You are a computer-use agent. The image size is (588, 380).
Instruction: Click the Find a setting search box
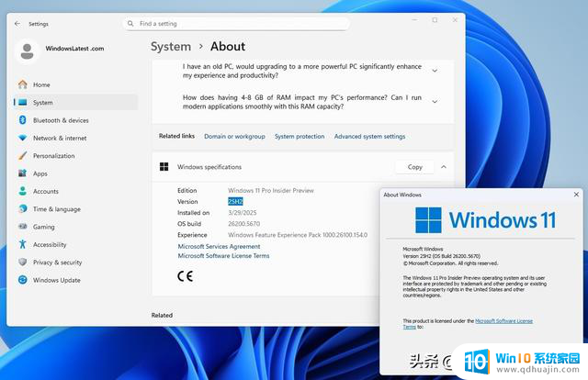coord(236,24)
